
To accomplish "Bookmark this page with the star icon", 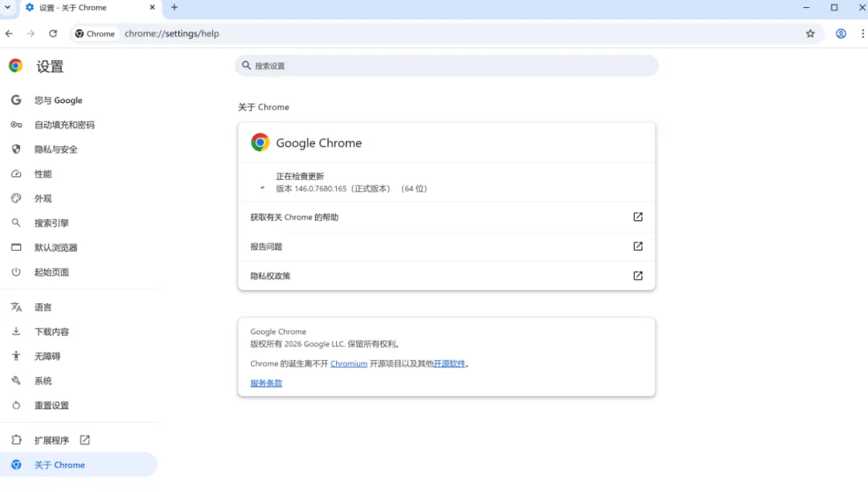I will pos(810,34).
